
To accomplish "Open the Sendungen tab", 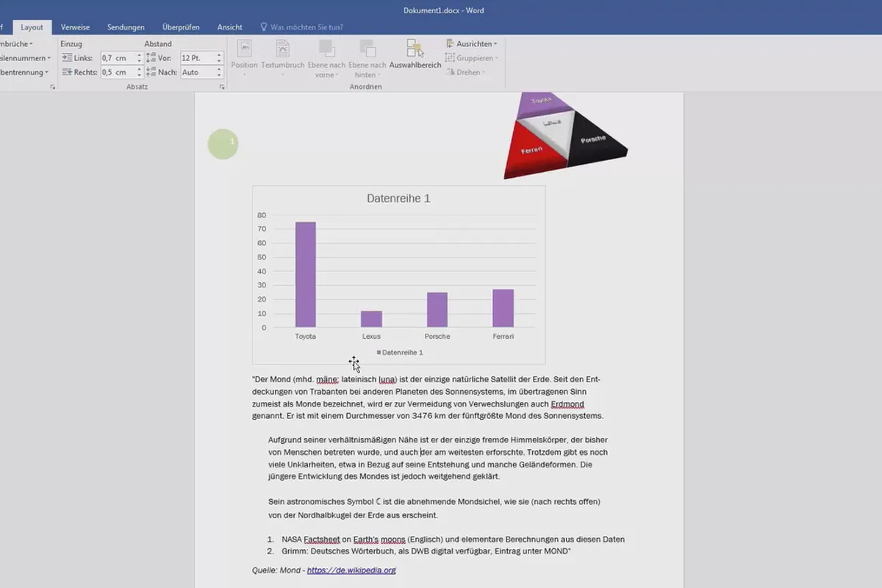I will coord(126,27).
